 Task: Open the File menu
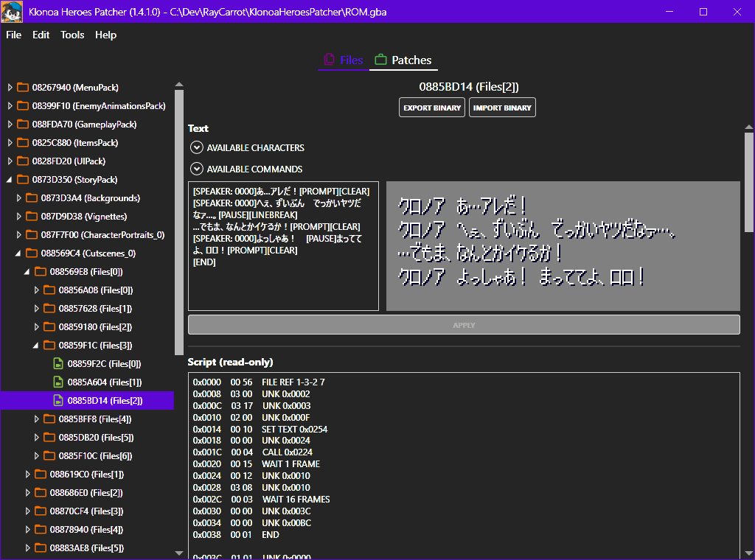tap(13, 35)
